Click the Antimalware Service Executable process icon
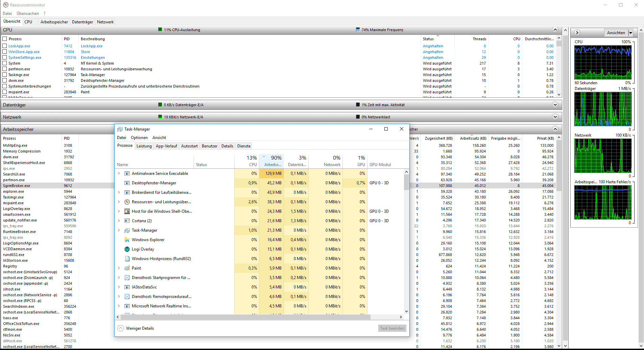644x350 pixels. coord(127,173)
